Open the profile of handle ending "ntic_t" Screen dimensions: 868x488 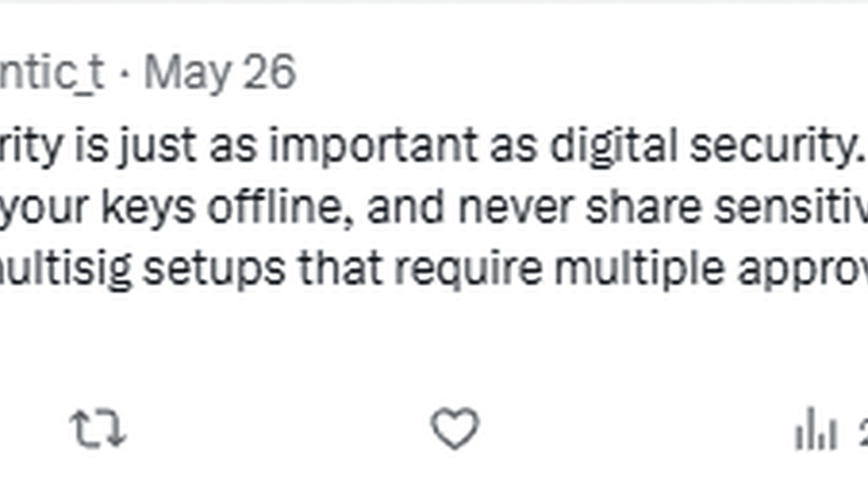point(52,72)
